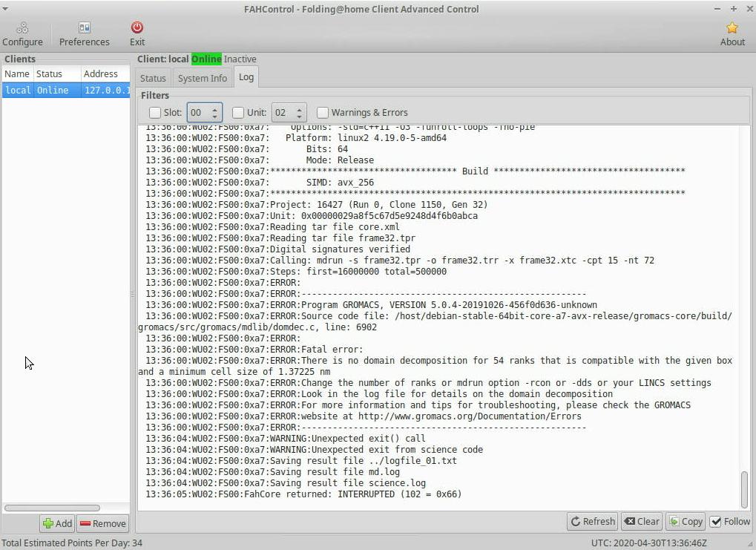This screenshot has width=756, height=550.
Task: Click the Remove client button
Action: pyautogui.click(x=102, y=523)
